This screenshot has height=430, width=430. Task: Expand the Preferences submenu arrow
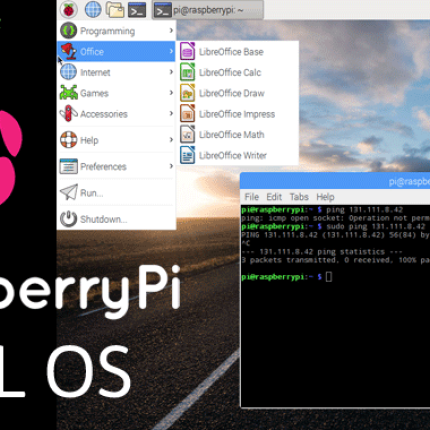pyautogui.click(x=171, y=166)
